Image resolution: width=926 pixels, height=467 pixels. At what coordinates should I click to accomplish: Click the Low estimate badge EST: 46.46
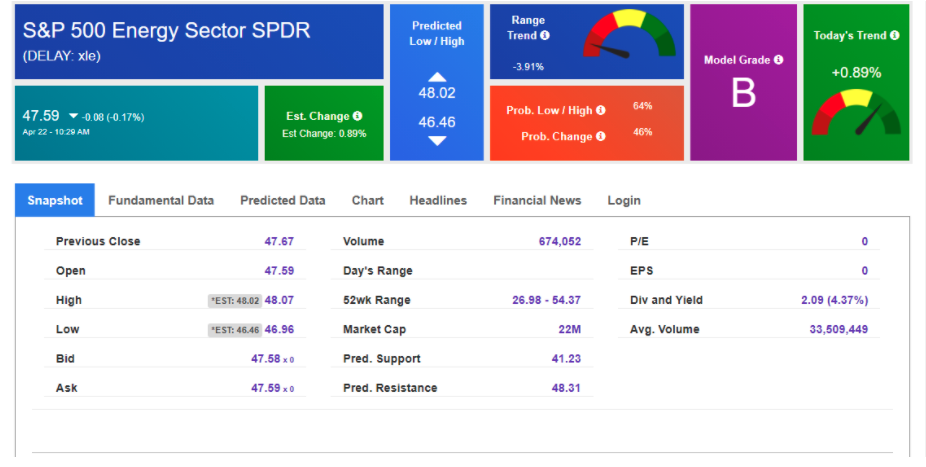click(x=235, y=330)
